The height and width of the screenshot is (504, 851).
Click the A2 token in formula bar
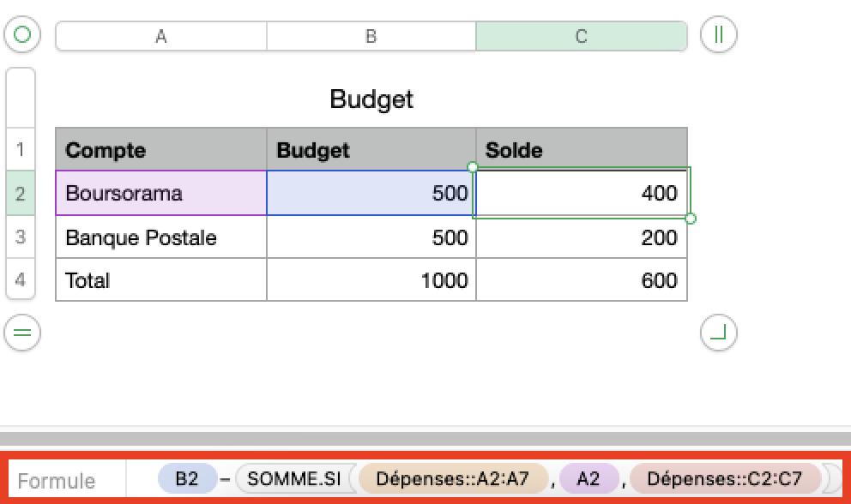coord(588,479)
